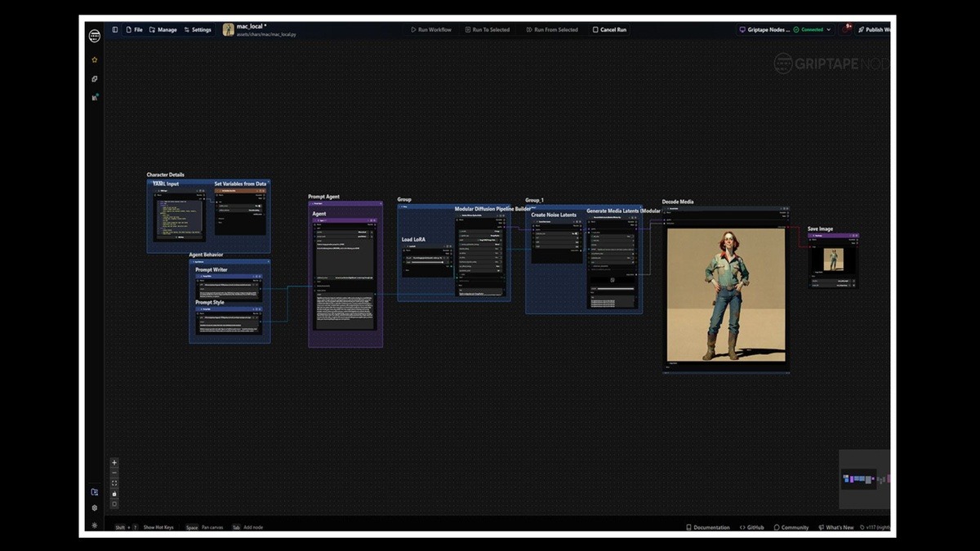This screenshot has width=980, height=551.
Task: Click the Run From Selected button
Action: coord(552,29)
